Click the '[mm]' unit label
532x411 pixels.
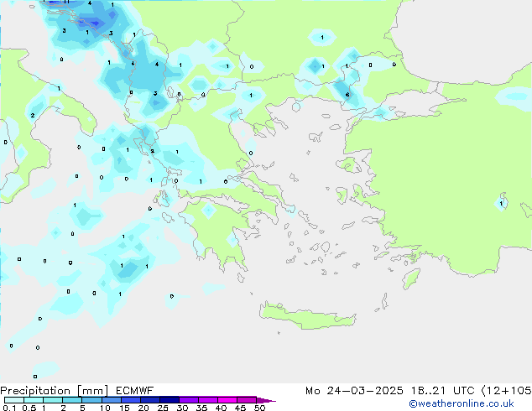click(92, 391)
